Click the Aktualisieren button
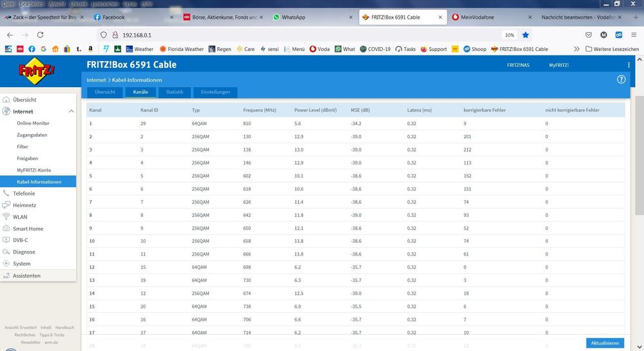The image size is (644, 351). pyautogui.click(x=605, y=343)
